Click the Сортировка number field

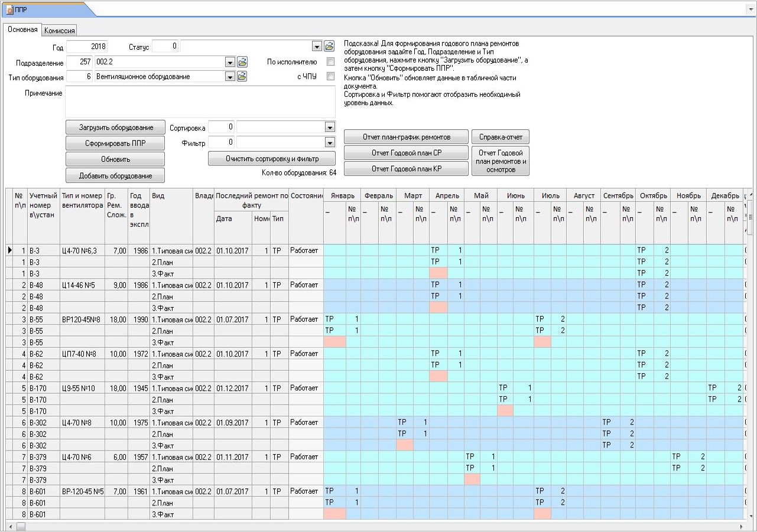point(222,127)
